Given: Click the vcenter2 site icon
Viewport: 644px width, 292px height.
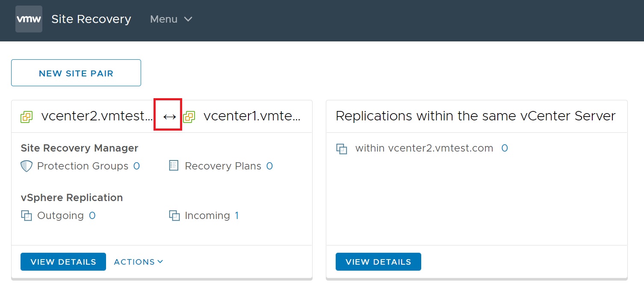Looking at the screenshot, I should (27, 117).
